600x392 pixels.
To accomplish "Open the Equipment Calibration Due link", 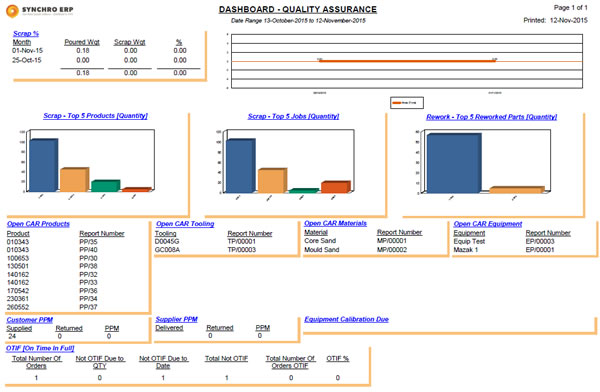I will pos(346,319).
